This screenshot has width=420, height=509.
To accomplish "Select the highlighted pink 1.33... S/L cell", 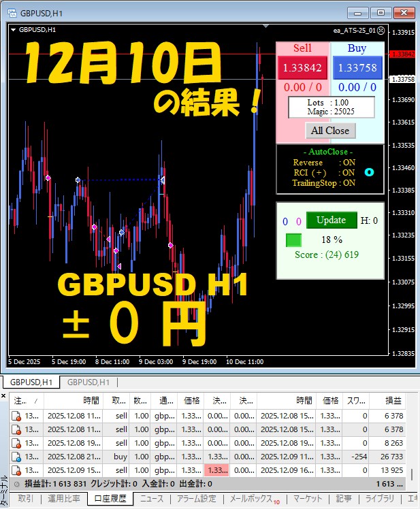I will click(x=216, y=470).
